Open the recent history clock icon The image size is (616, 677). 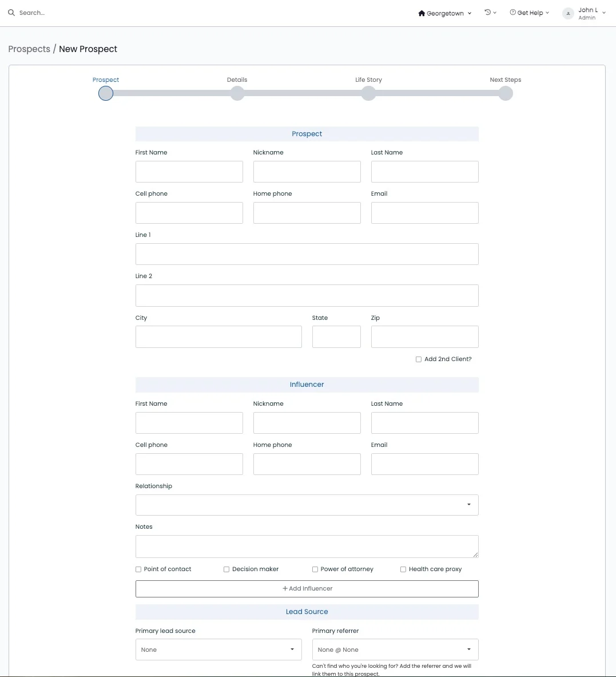coord(487,13)
